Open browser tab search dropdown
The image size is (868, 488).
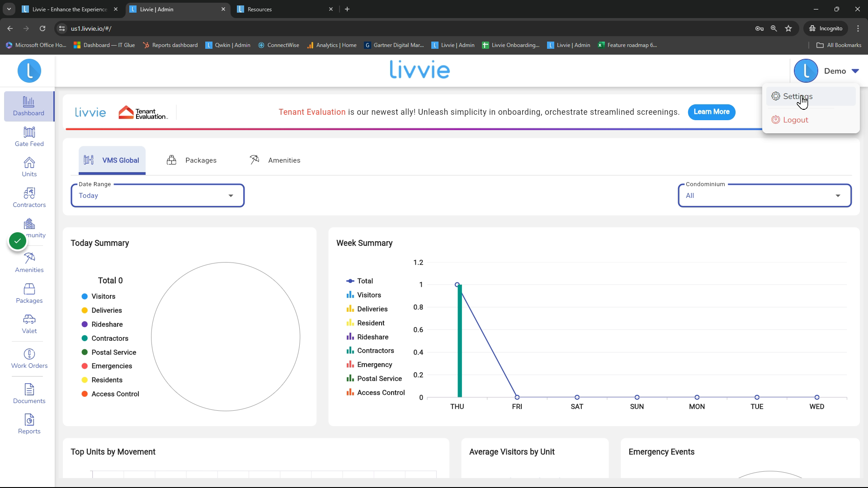point(9,9)
